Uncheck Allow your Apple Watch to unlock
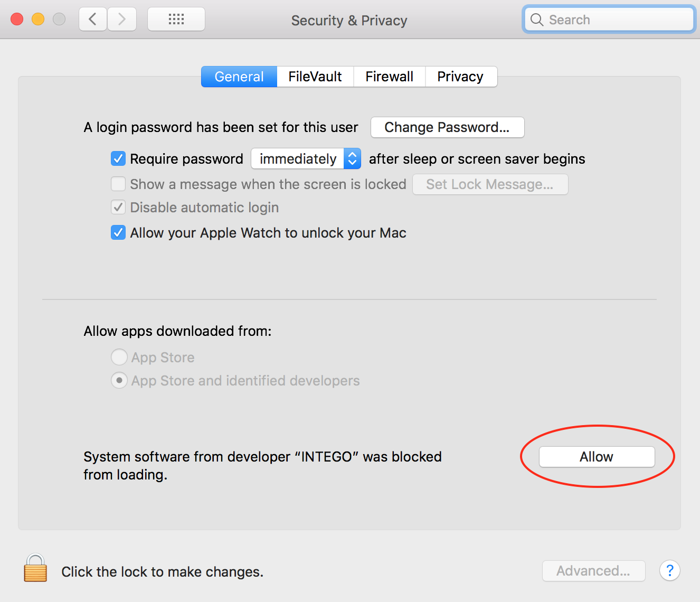 click(x=118, y=232)
